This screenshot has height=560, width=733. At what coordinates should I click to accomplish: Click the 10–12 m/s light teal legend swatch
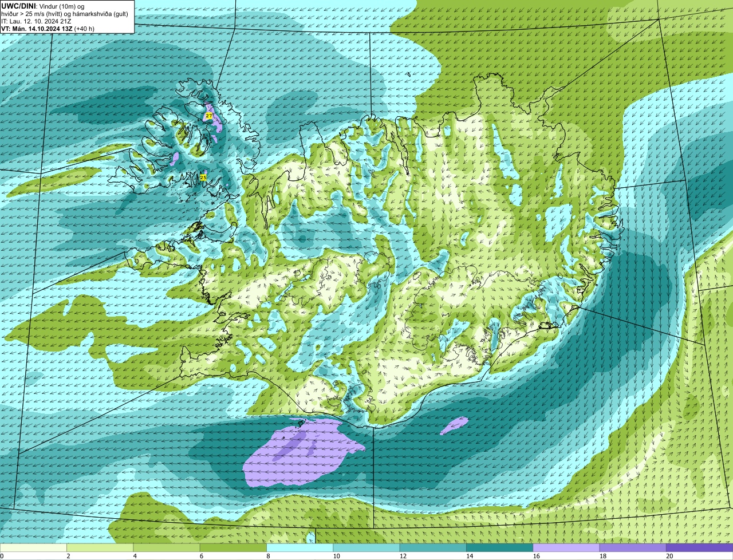tap(366, 548)
